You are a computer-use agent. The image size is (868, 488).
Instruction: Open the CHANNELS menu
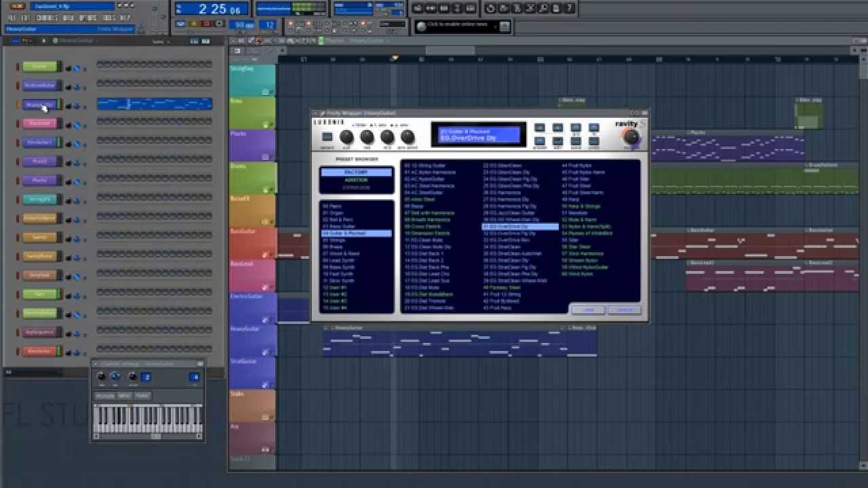click(48, 18)
